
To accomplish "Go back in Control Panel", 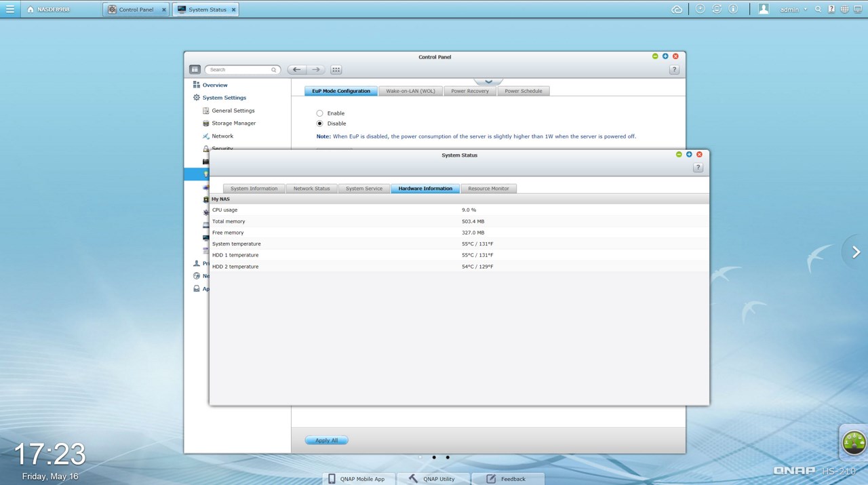I will 296,69.
